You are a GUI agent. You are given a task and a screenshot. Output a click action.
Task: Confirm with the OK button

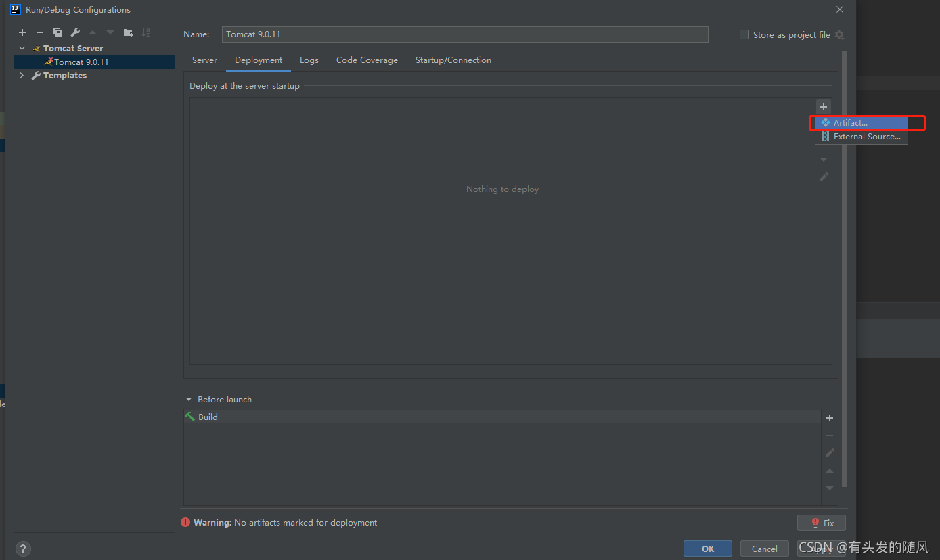pyautogui.click(x=708, y=549)
